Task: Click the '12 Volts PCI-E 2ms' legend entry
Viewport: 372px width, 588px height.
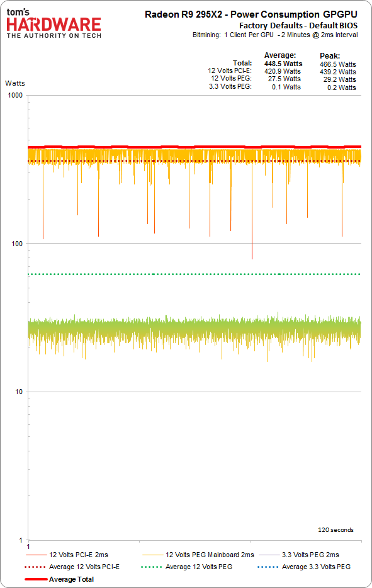Action: pyautogui.click(x=67, y=555)
